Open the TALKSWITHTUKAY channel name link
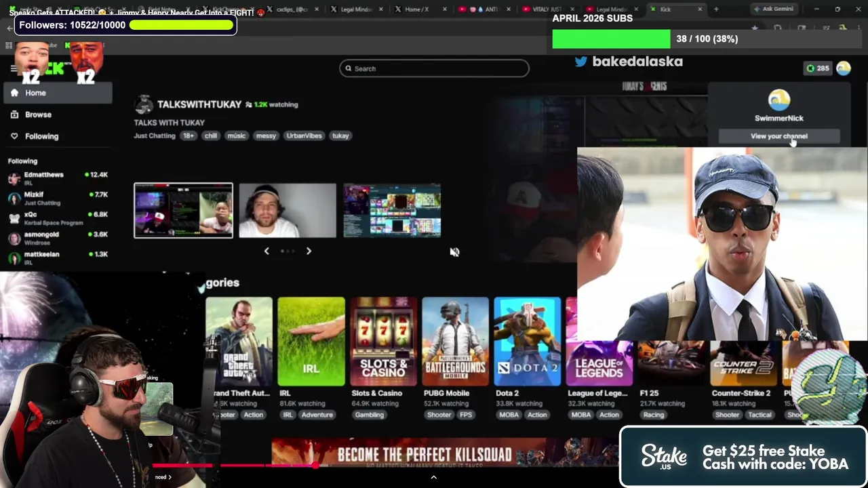The height and width of the screenshot is (488, 868). [199, 104]
